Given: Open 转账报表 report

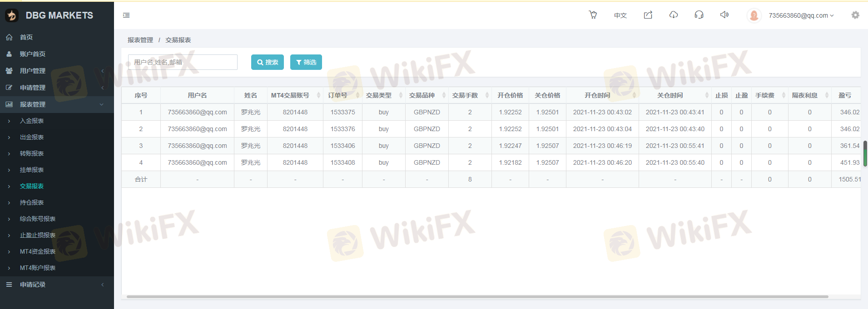Looking at the screenshot, I should click(x=32, y=153).
